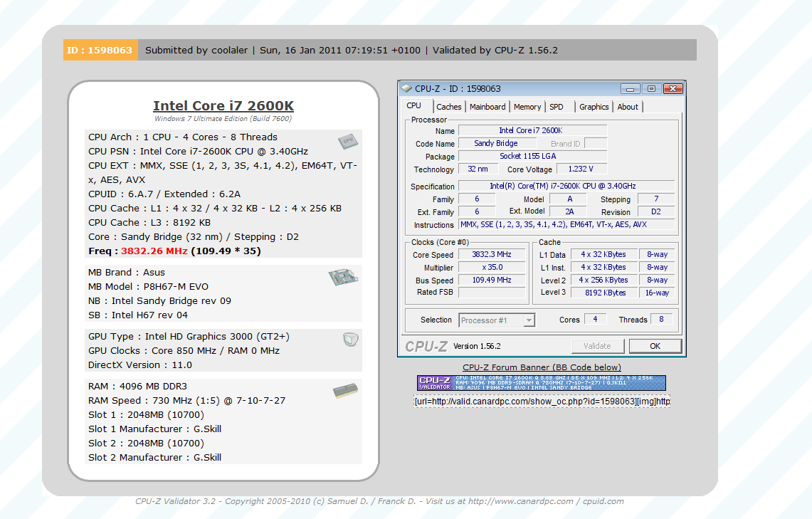Click the Stepping value 7

[x=656, y=199]
